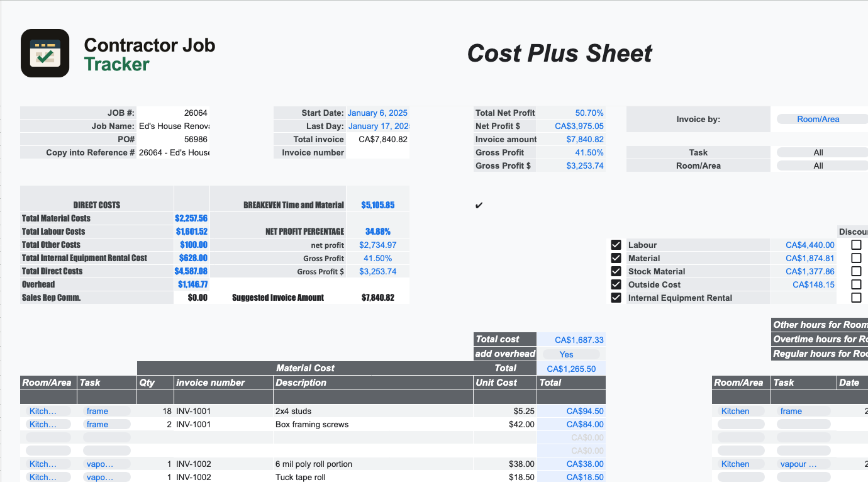The width and height of the screenshot is (868, 482).
Task: Open the Invoice by Room/Area dropdown
Action: point(822,119)
